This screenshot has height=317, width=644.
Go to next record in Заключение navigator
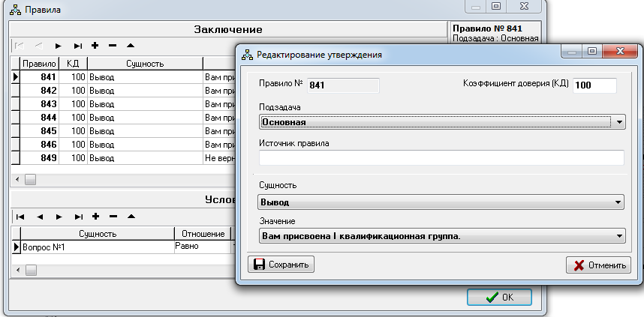pyautogui.click(x=59, y=46)
